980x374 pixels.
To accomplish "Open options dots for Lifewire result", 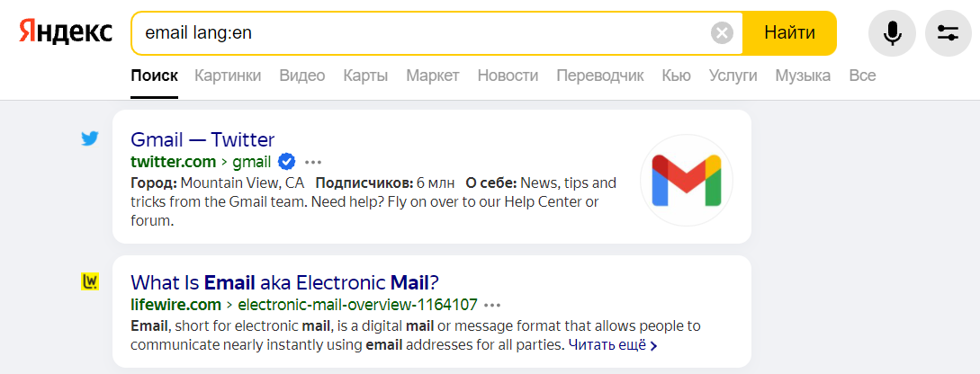I will coord(492,306).
